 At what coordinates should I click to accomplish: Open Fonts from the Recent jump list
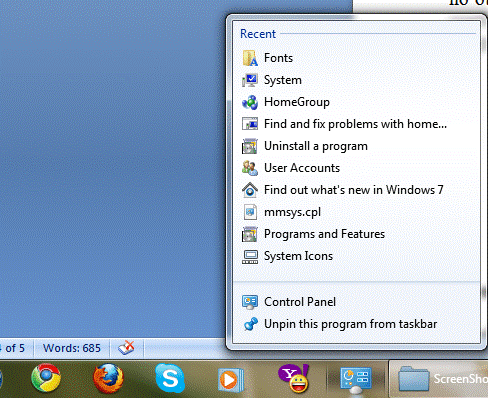[x=356, y=58]
